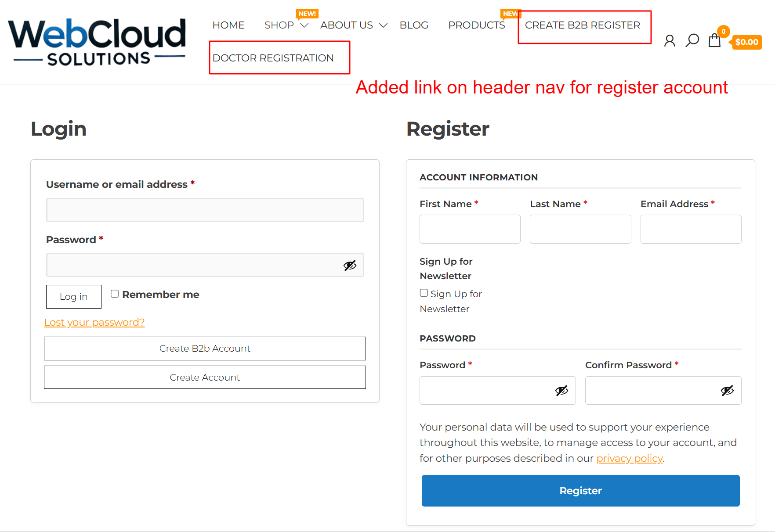Reveal the Confirm Password field
775x532 pixels.
click(x=727, y=391)
